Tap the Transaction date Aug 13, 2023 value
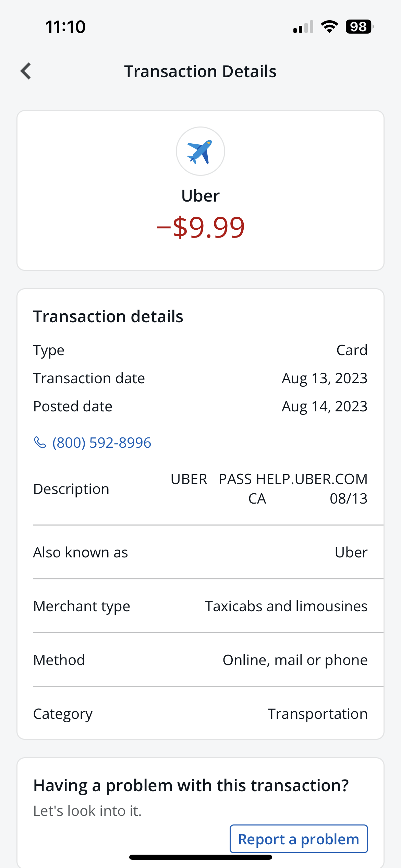401x868 pixels. (324, 378)
